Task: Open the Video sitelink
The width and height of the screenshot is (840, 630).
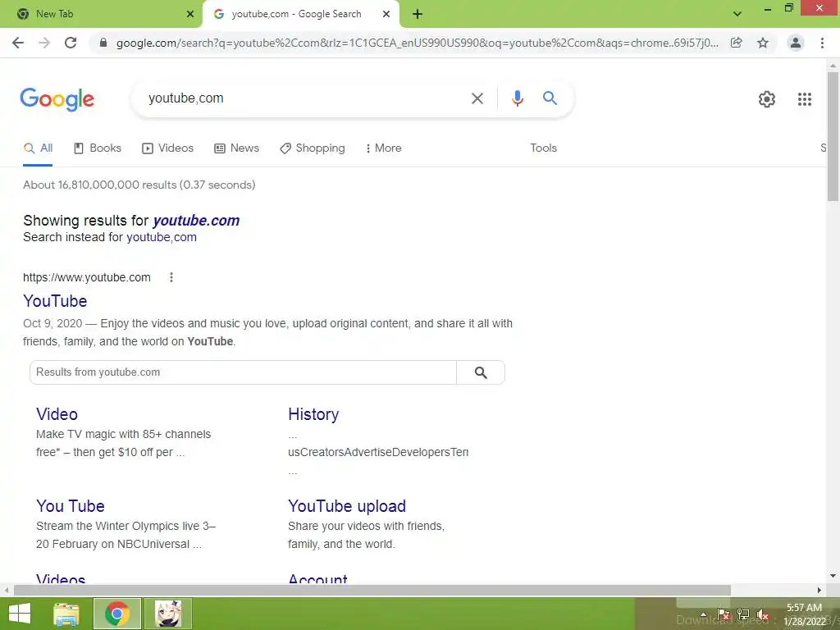Action: click(x=57, y=414)
